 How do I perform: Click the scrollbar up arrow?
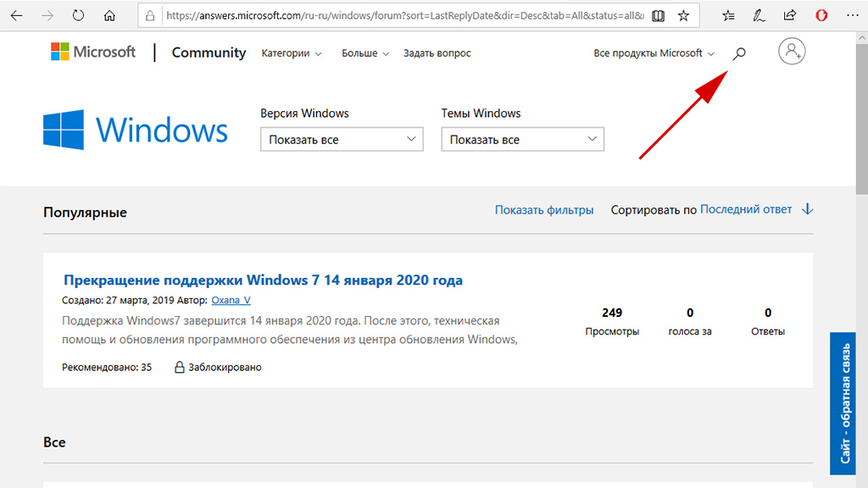click(x=862, y=37)
